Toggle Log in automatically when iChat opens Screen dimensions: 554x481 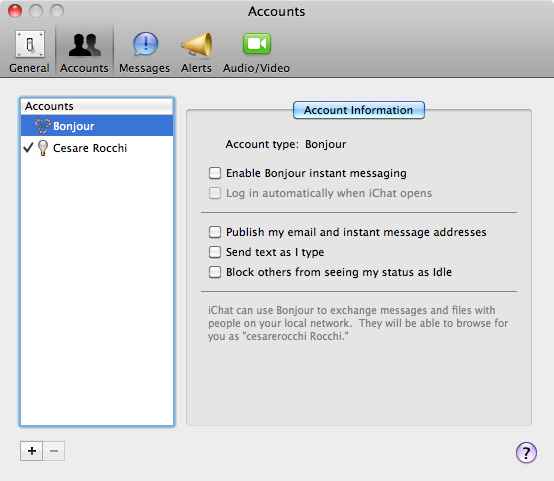215,193
